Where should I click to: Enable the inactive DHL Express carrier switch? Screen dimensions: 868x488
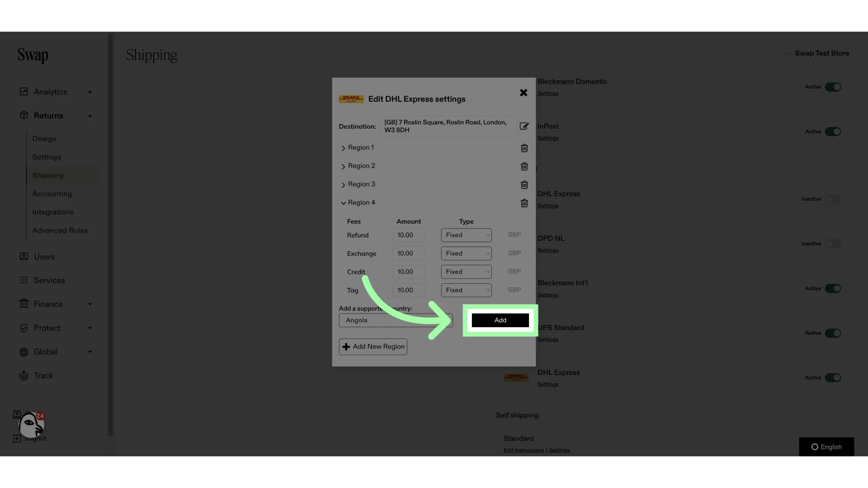(x=833, y=199)
